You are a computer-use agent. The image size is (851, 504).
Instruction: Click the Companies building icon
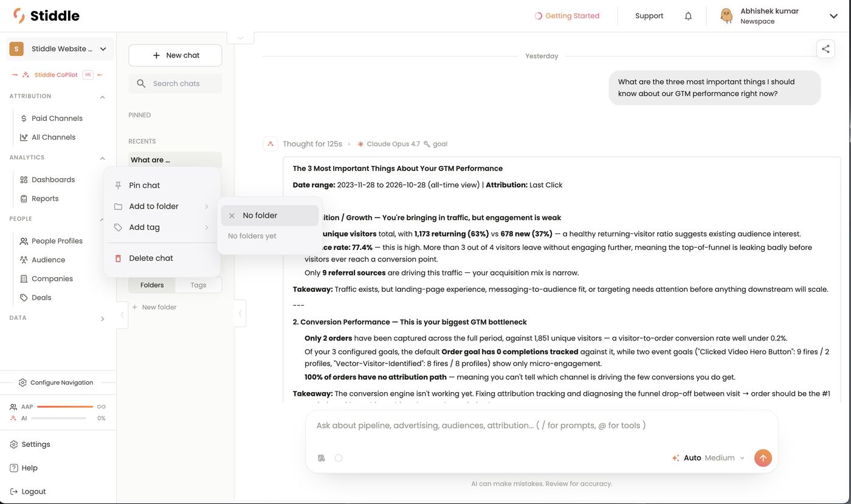coord(24,279)
